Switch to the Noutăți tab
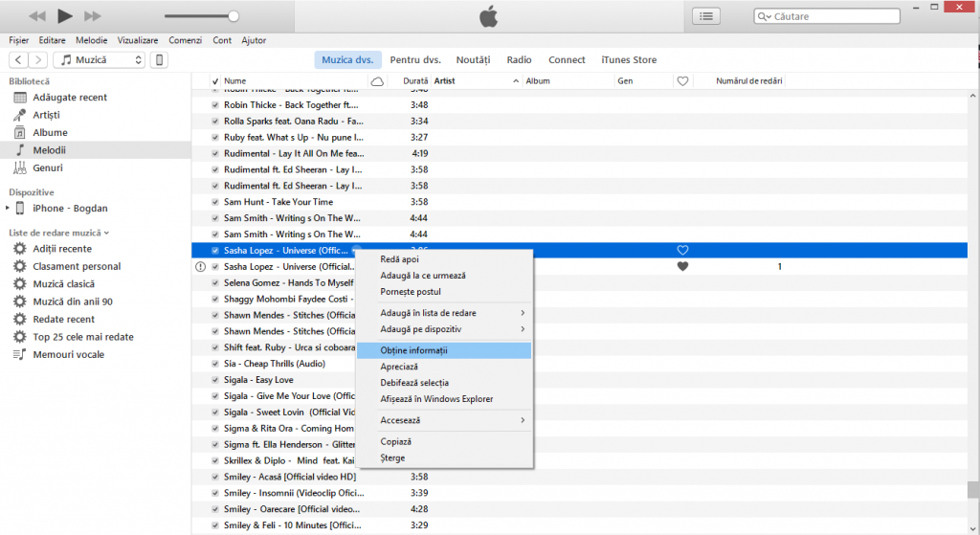The width and height of the screenshot is (980, 535). tap(473, 60)
